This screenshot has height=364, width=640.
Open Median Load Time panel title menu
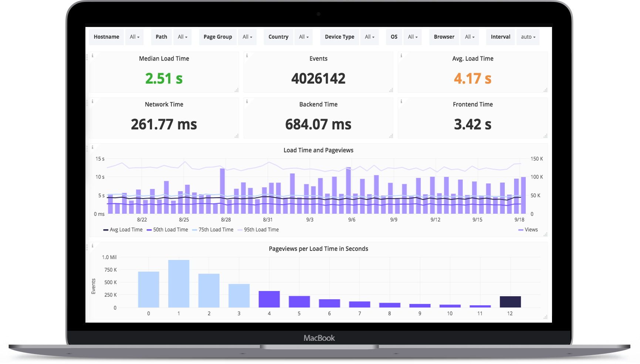click(164, 59)
